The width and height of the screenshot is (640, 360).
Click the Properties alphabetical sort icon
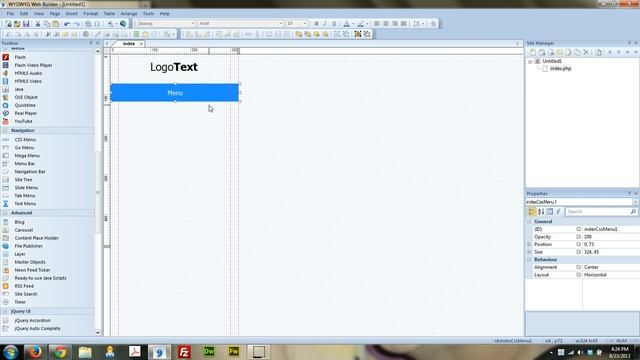(541, 211)
